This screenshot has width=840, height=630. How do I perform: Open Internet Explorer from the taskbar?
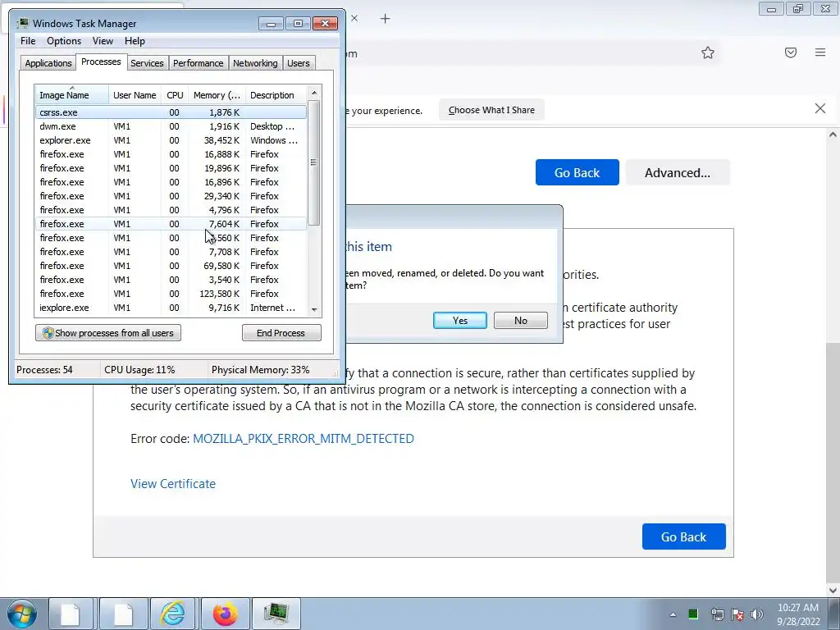click(x=173, y=614)
